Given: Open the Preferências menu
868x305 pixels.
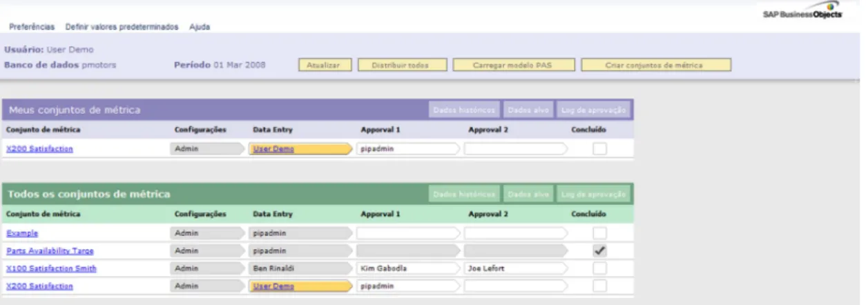Looking at the screenshot, I should pyautogui.click(x=32, y=27).
